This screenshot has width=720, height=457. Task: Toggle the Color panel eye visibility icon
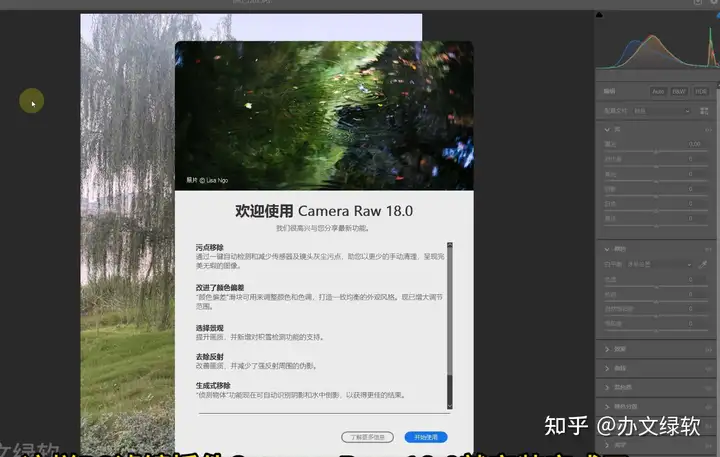click(709, 249)
